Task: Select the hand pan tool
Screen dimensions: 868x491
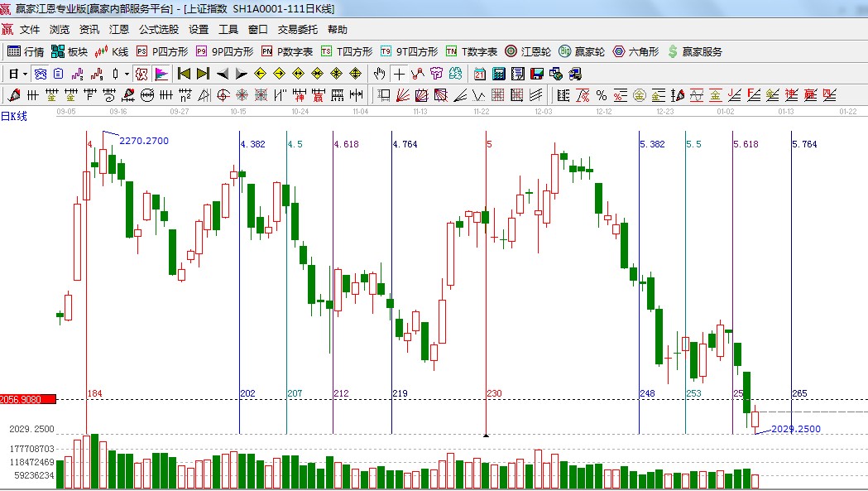Action: pos(380,74)
